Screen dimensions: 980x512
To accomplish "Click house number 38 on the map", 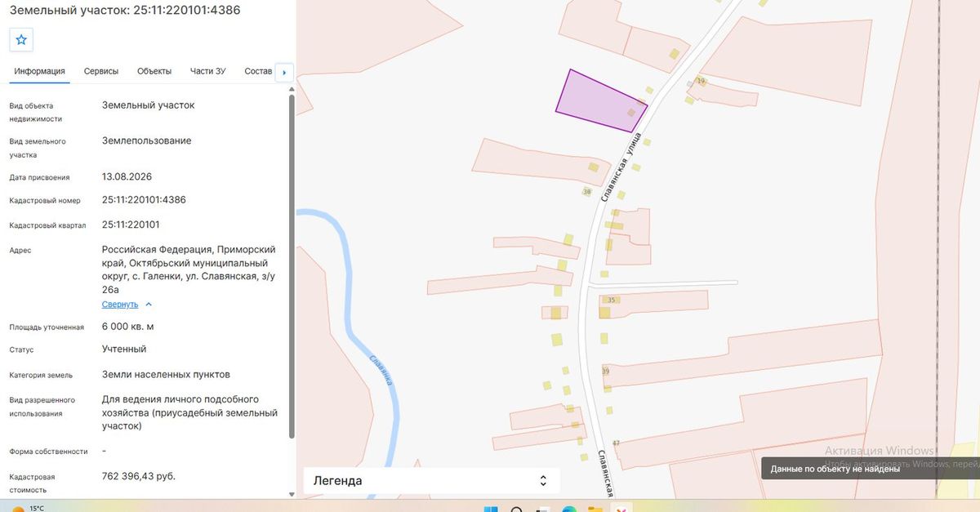I will pyautogui.click(x=586, y=192).
